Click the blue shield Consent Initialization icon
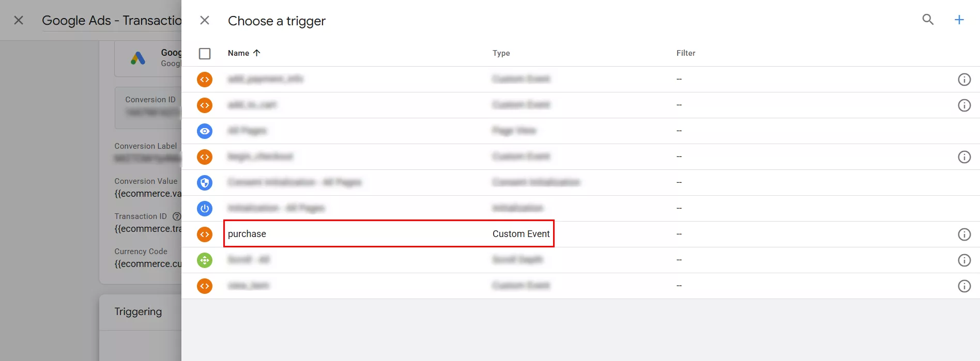Screen dimensions: 980x361 pyautogui.click(x=205, y=183)
